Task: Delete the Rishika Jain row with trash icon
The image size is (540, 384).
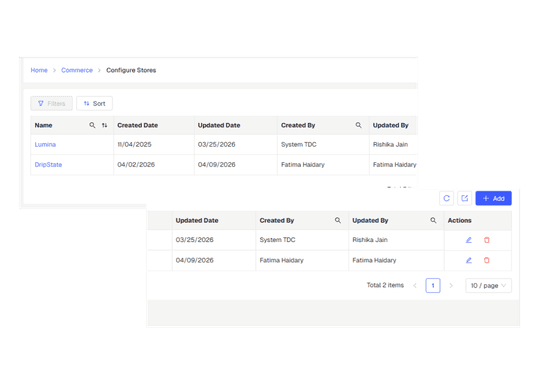Action: [487, 240]
